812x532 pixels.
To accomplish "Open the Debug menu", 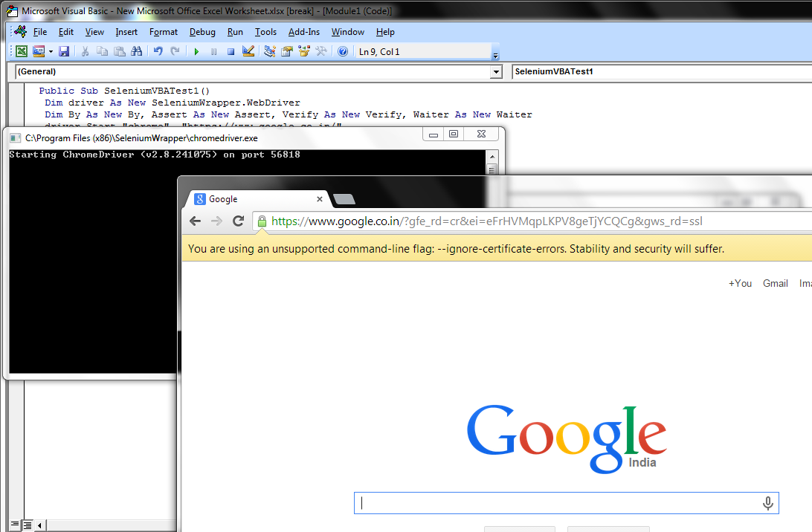I will [202, 32].
